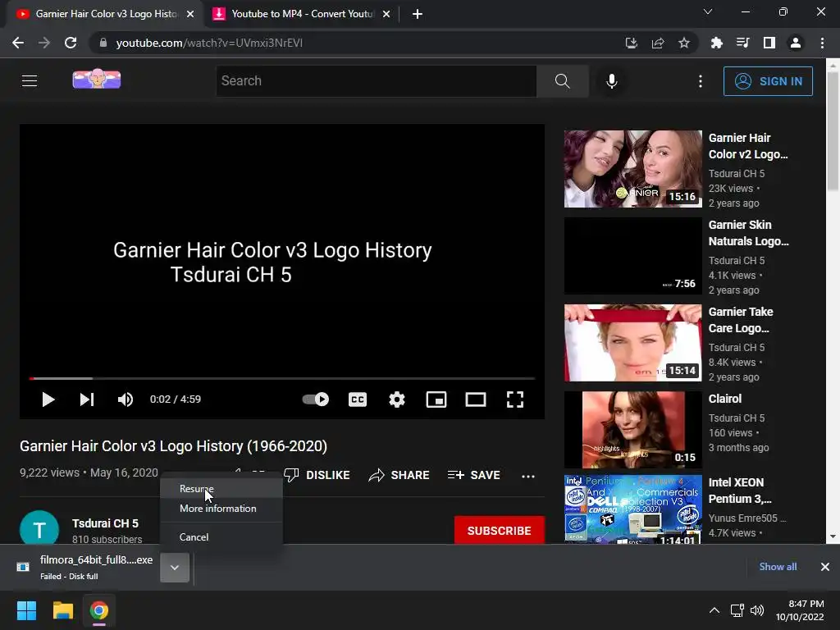This screenshot has width=840, height=630.
Task: Choose More information from download menu
Action: (x=221, y=509)
